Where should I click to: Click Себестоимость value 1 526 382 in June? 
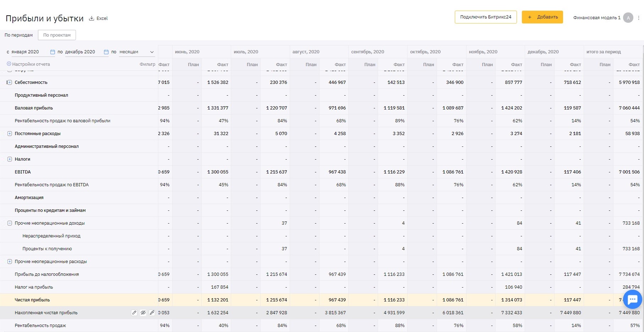point(218,82)
